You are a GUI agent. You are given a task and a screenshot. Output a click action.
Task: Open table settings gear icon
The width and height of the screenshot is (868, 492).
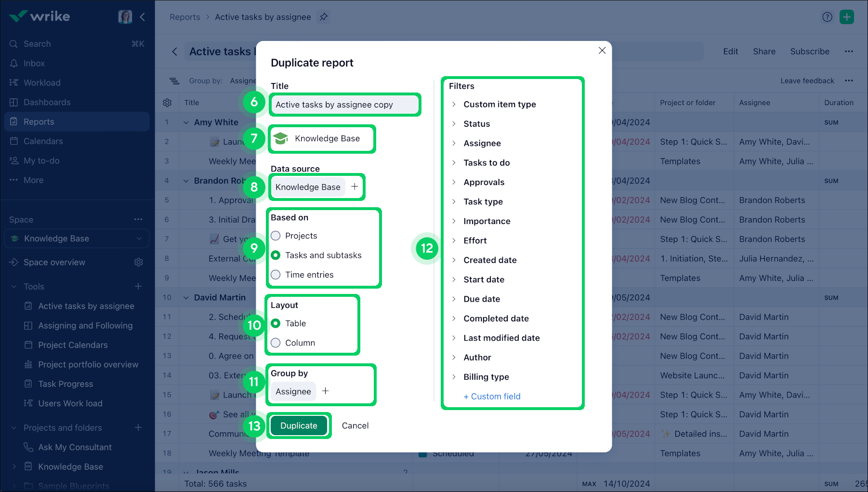167,103
